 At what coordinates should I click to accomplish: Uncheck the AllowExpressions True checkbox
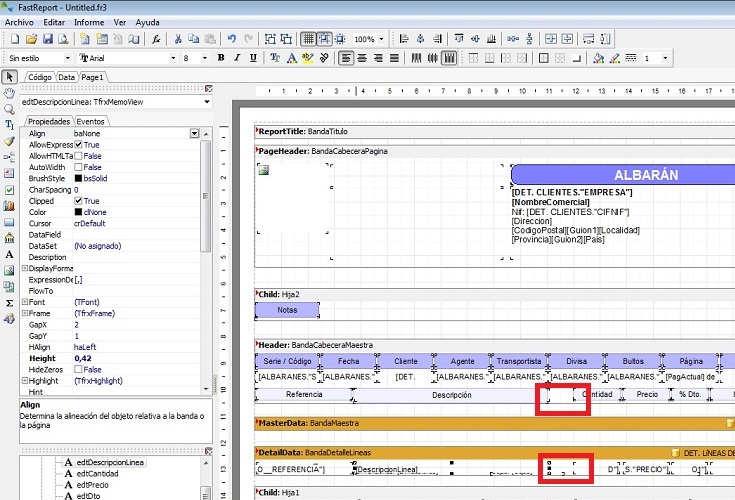(79, 145)
